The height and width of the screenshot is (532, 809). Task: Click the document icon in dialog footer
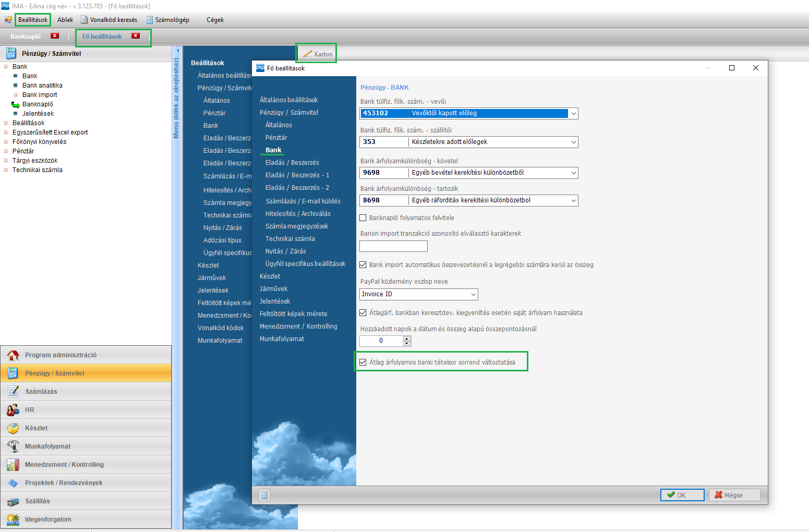264,495
